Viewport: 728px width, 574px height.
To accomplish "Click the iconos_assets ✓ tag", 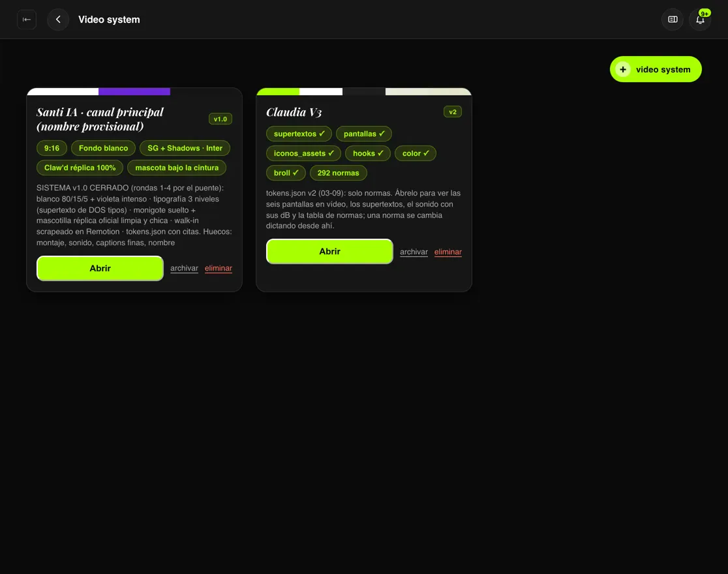I will (x=303, y=153).
